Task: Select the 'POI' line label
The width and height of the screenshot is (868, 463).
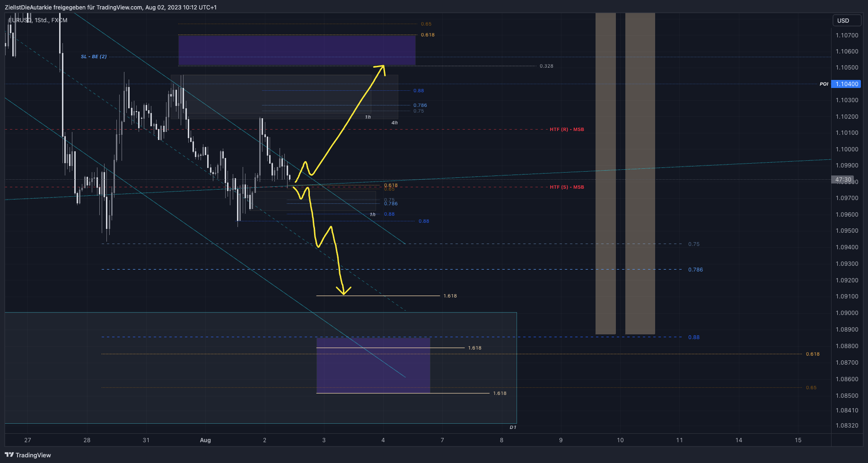Action: tap(824, 84)
